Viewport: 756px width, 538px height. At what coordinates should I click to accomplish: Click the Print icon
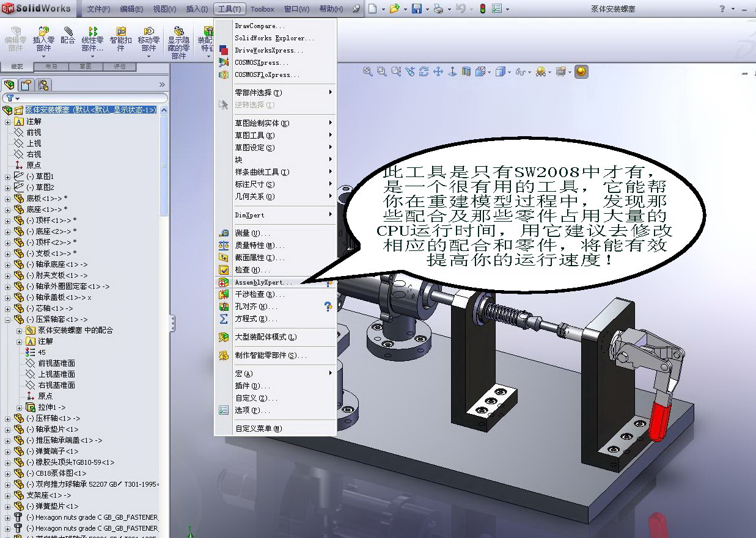coord(438,9)
